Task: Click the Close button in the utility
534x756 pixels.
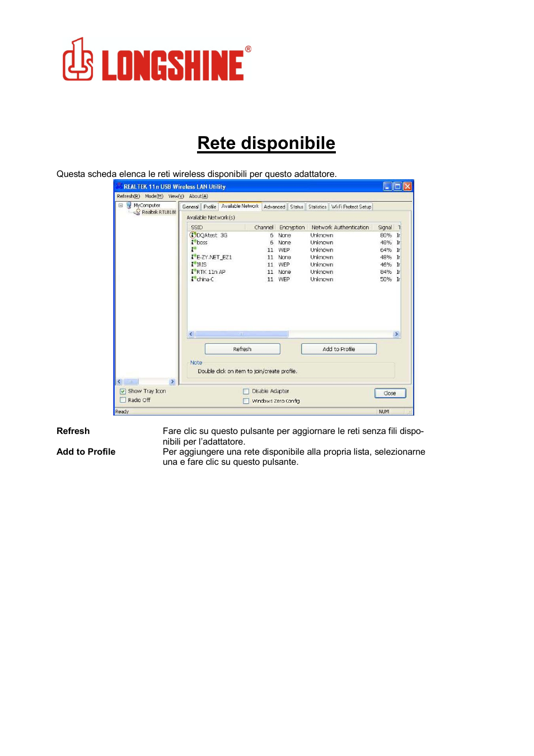Action: 390,393
